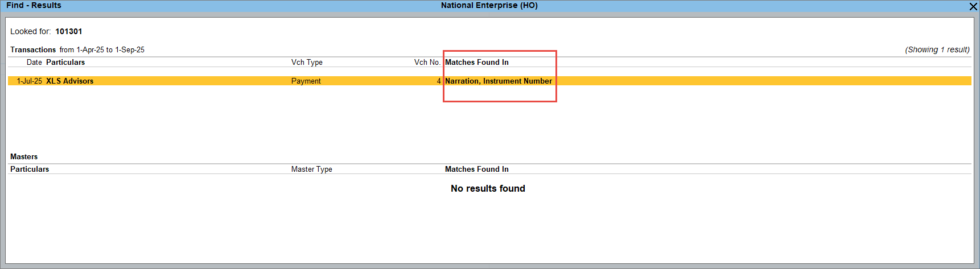The height and width of the screenshot is (269, 980).
Task: Click the National Enterprise (HO) title
Action: pos(489,6)
